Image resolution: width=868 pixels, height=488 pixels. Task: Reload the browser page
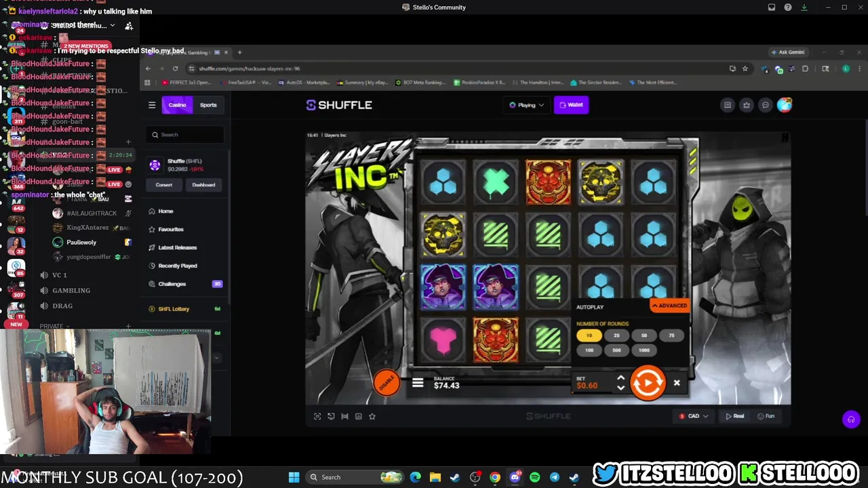pyautogui.click(x=175, y=68)
